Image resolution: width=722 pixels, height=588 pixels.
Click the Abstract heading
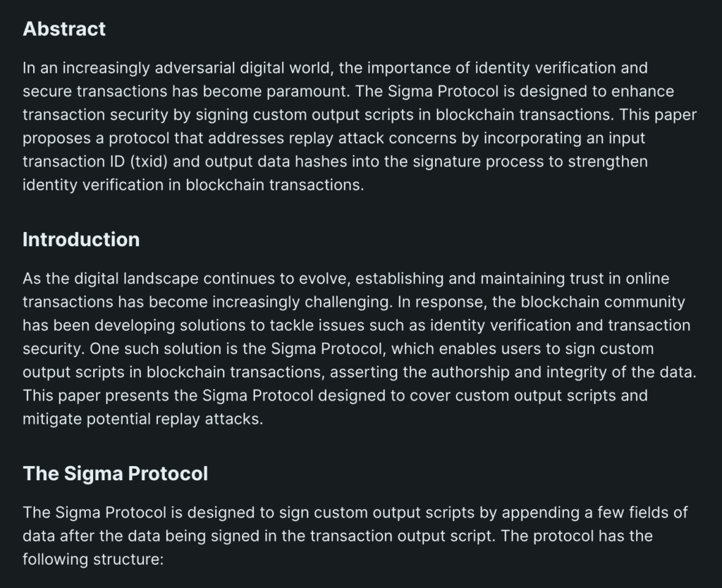pyautogui.click(x=64, y=29)
